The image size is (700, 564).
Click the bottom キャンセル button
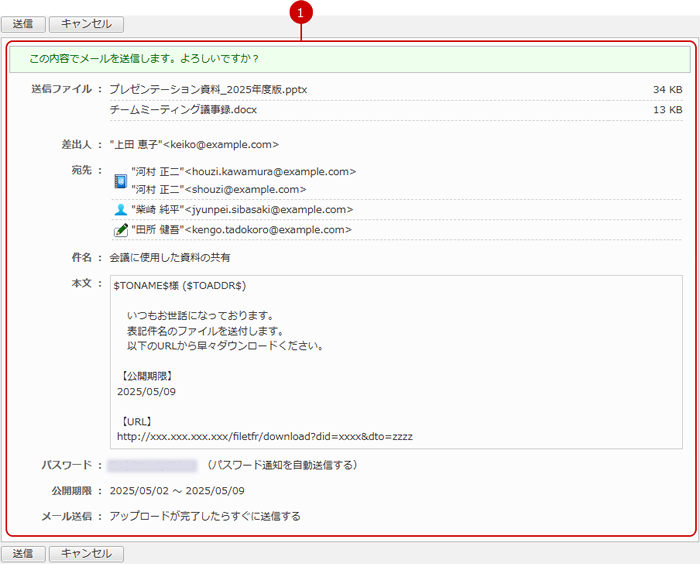coord(86,554)
